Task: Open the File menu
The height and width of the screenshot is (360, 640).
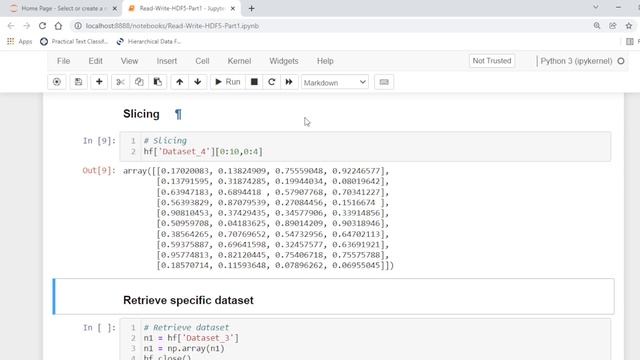Action: pyautogui.click(x=63, y=61)
